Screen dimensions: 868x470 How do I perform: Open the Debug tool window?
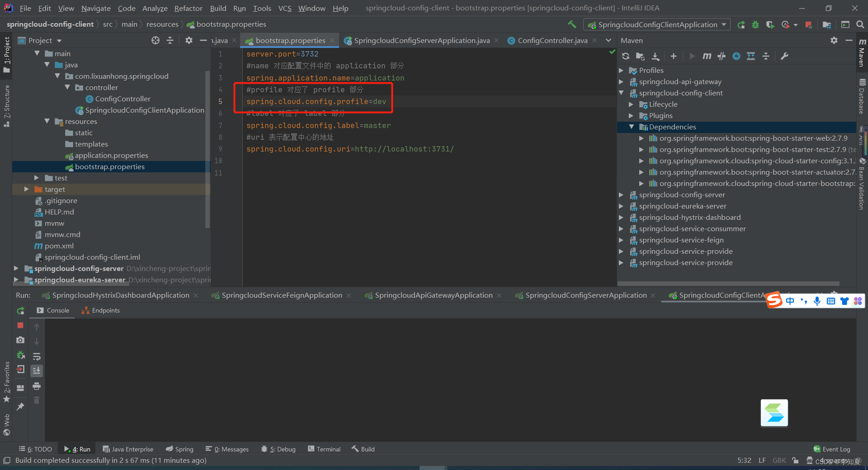[278, 449]
